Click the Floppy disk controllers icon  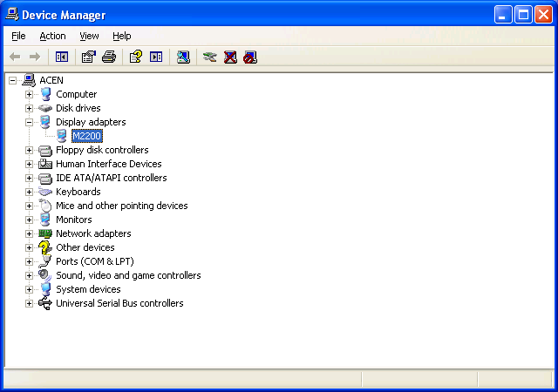(x=45, y=150)
